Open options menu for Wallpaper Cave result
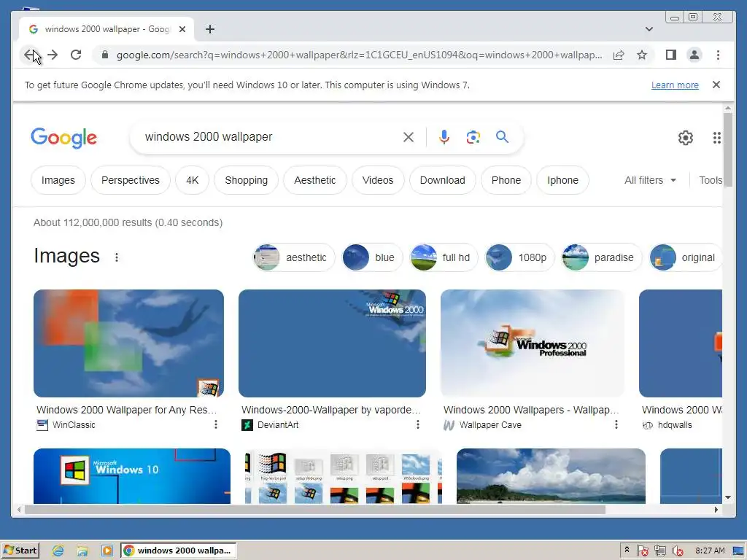The width and height of the screenshot is (747, 560). (x=616, y=424)
